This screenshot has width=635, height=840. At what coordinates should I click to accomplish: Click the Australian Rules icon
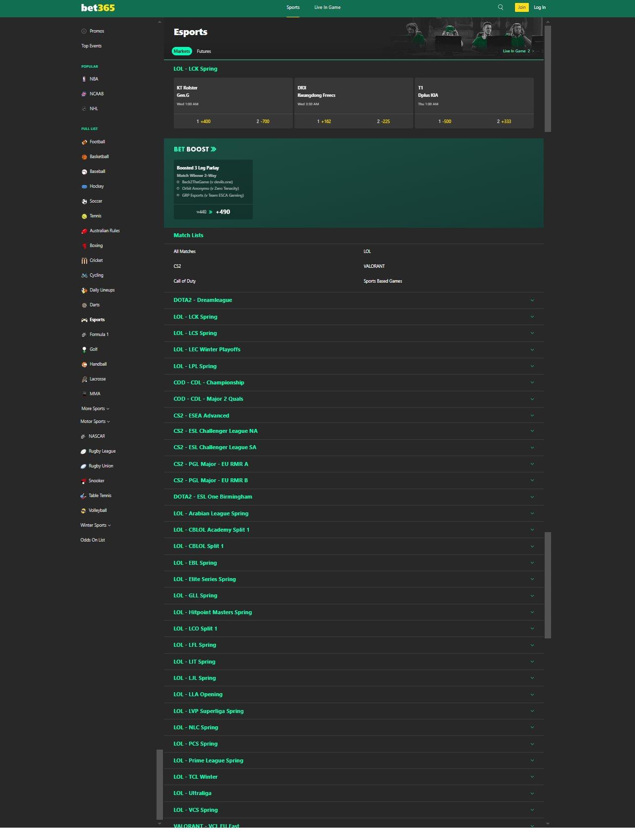point(84,231)
